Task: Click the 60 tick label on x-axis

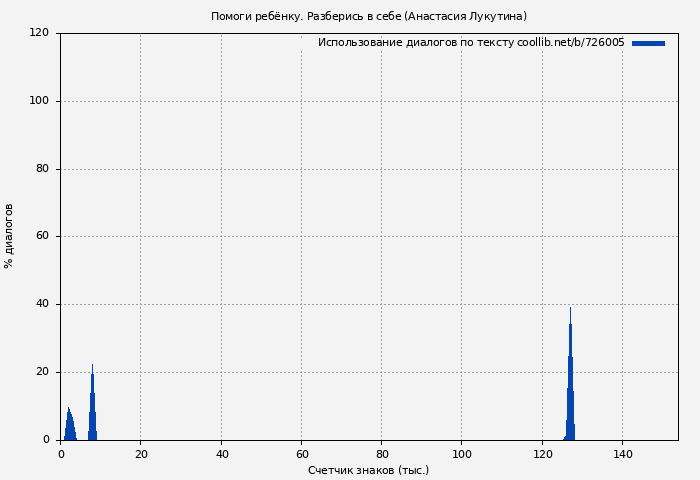Action: point(301,454)
